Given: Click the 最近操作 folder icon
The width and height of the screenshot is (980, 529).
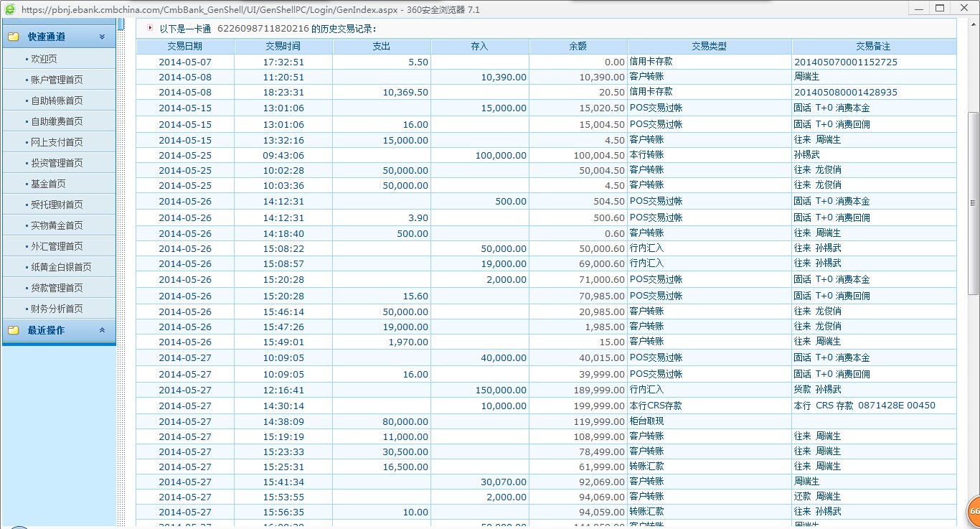Looking at the screenshot, I should pyautogui.click(x=13, y=330).
